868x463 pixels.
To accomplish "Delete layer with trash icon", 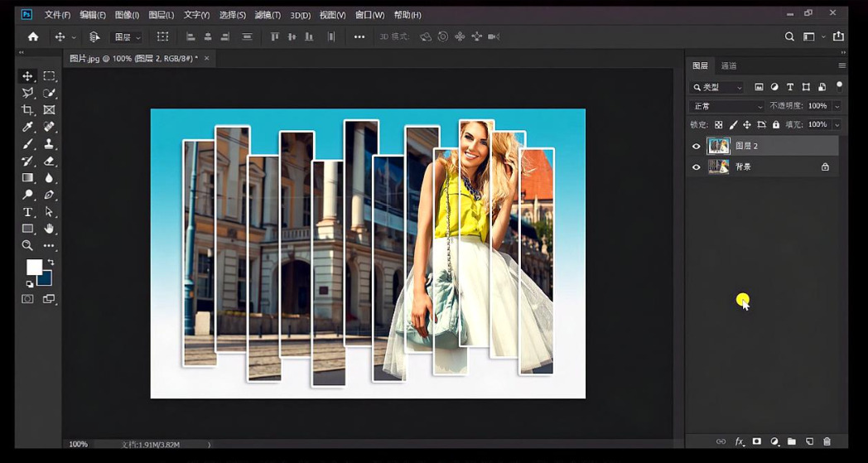I will tap(827, 441).
